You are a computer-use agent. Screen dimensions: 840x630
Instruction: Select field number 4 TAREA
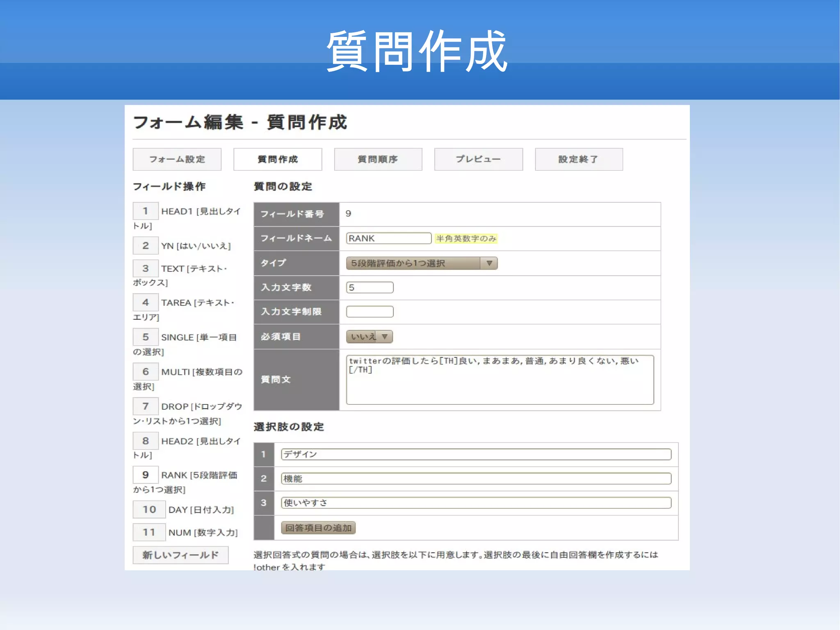146,302
